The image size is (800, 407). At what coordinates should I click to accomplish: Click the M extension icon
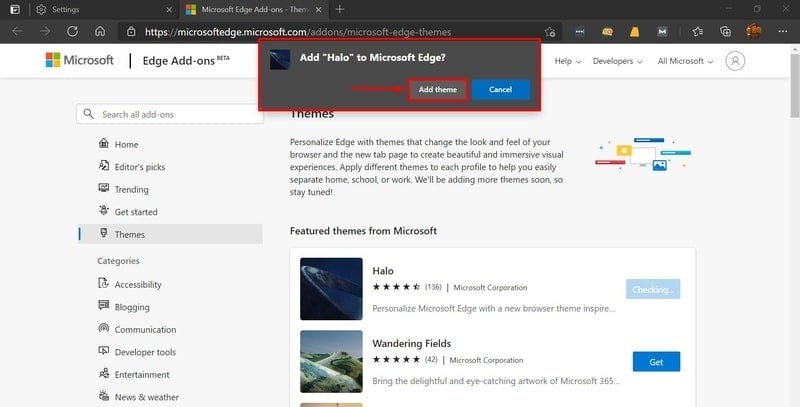click(662, 32)
